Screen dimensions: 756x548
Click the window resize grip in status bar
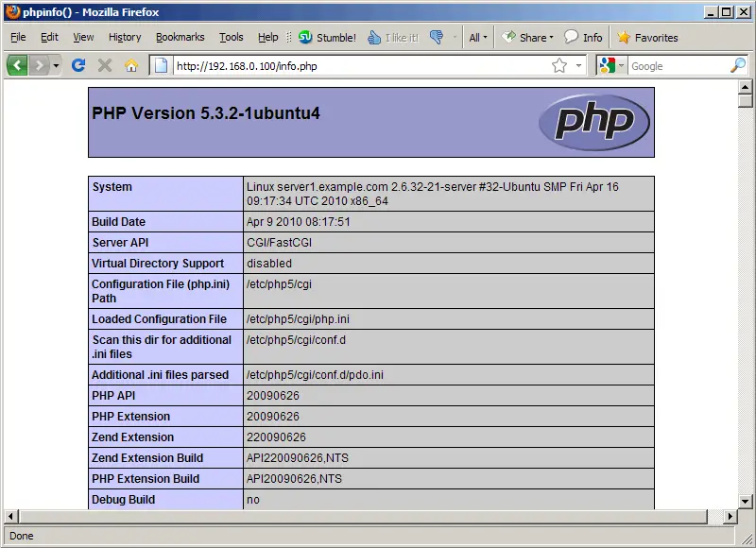[x=747, y=539]
